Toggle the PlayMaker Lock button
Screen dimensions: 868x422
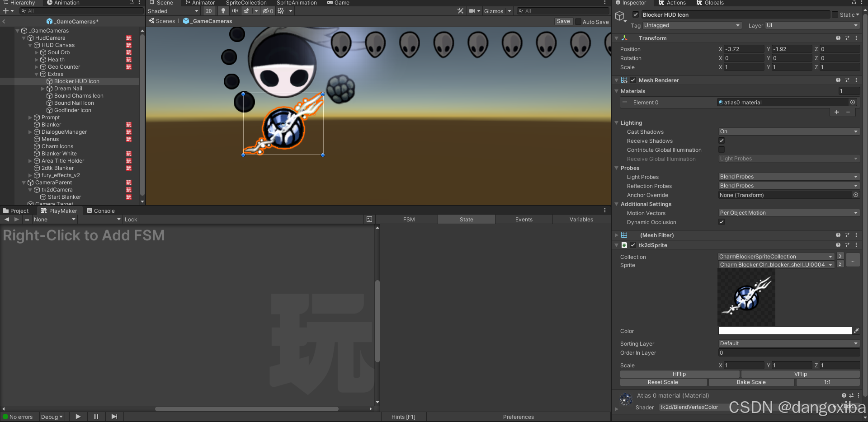[131, 219]
